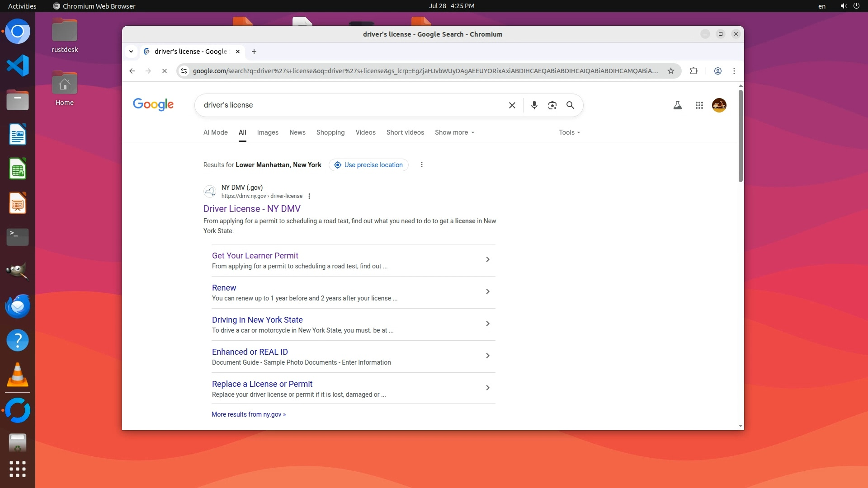This screenshot has height=488, width=868.
Task: Open Thunderbird mail from the dock
Action: point(18,306)
